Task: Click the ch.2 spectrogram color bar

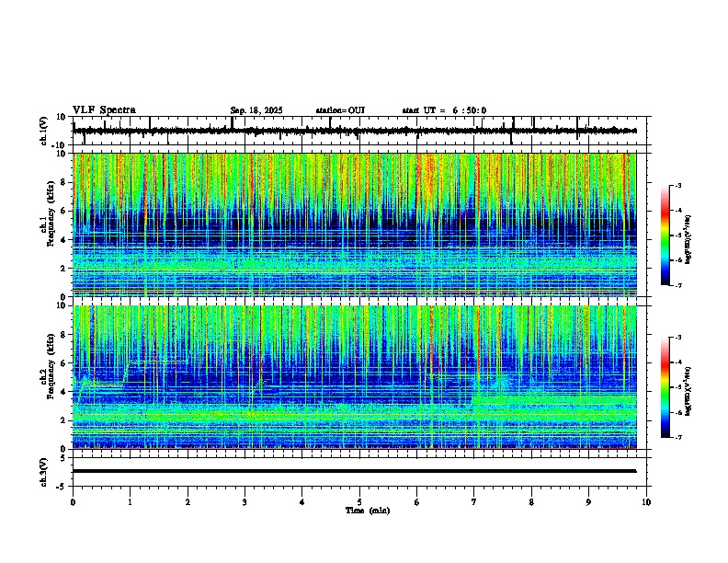Action: pos(665,387)
